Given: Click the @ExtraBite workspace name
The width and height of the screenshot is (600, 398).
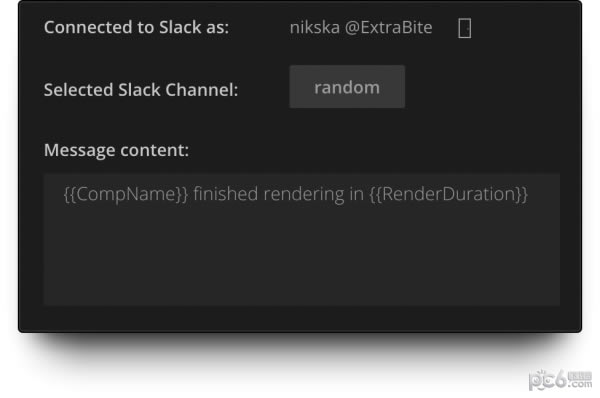Looking at the screenshot, I should pyautogui.click(x=388, y=28).
